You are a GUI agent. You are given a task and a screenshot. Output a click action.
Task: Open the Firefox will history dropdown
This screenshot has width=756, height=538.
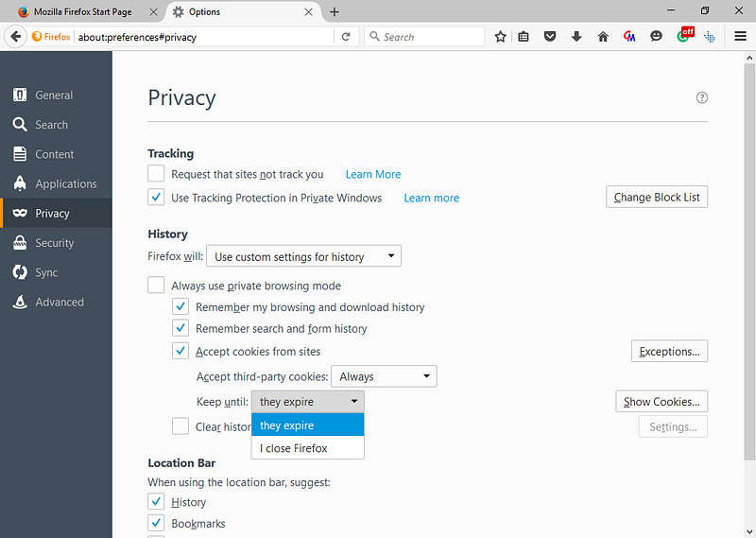point(303,256)
